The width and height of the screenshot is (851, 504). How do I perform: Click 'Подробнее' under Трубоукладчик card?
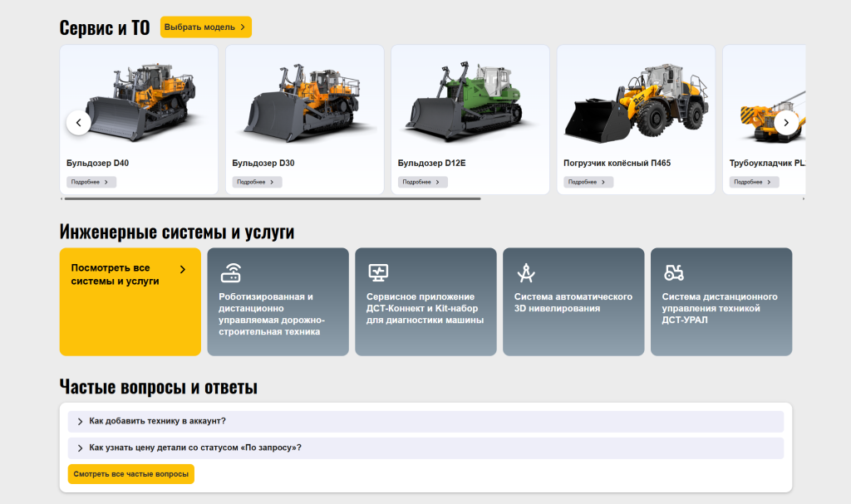(x=754, y=183)
